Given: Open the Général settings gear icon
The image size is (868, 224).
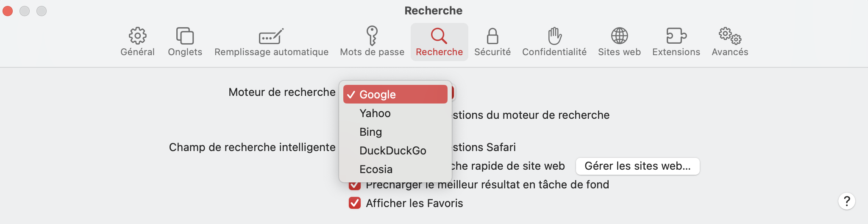Looking at the screenshot, I should tap(137, 36).
